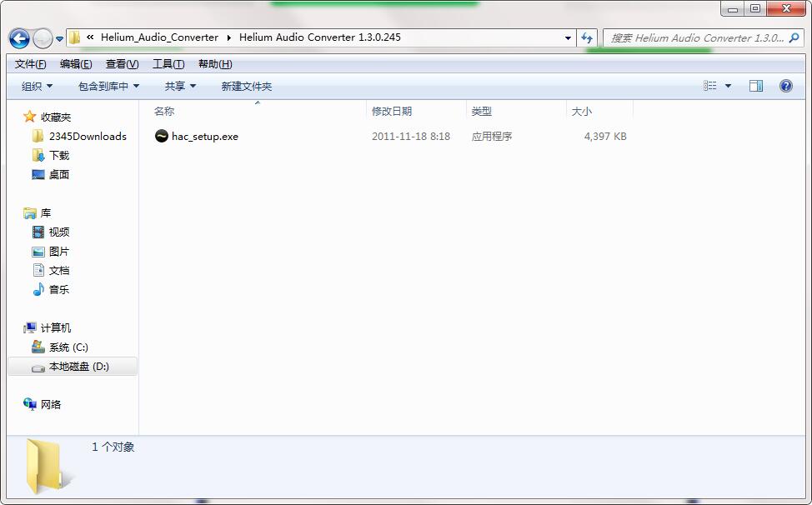Sort by the 大小 column header

[x=582, y=111]
